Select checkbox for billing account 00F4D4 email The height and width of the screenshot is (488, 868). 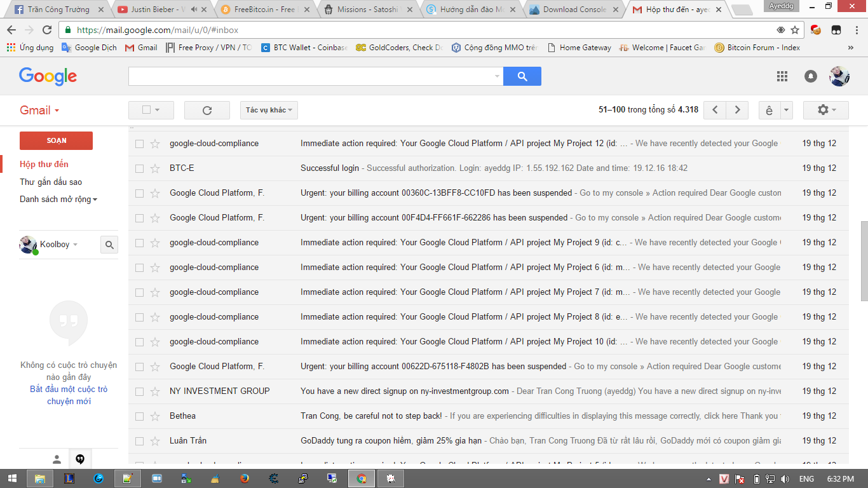[x=140, y=218]
